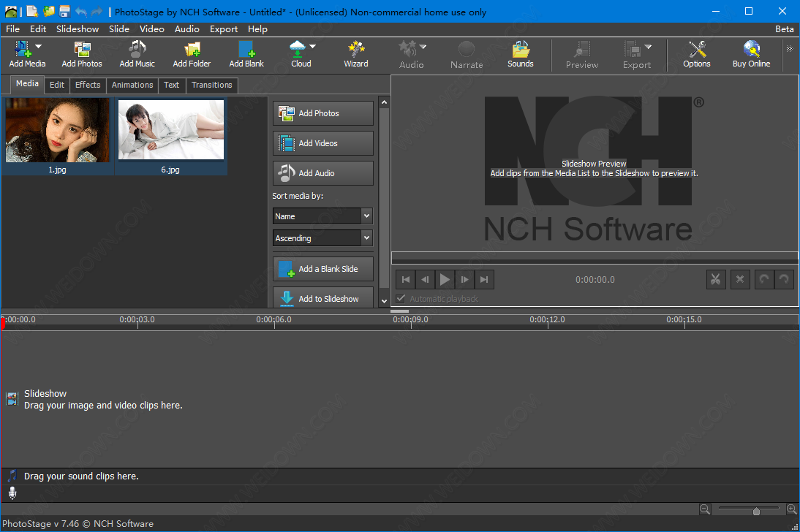
Task: Click media panel scrollbar down arrow
Action: pos(384,302)
